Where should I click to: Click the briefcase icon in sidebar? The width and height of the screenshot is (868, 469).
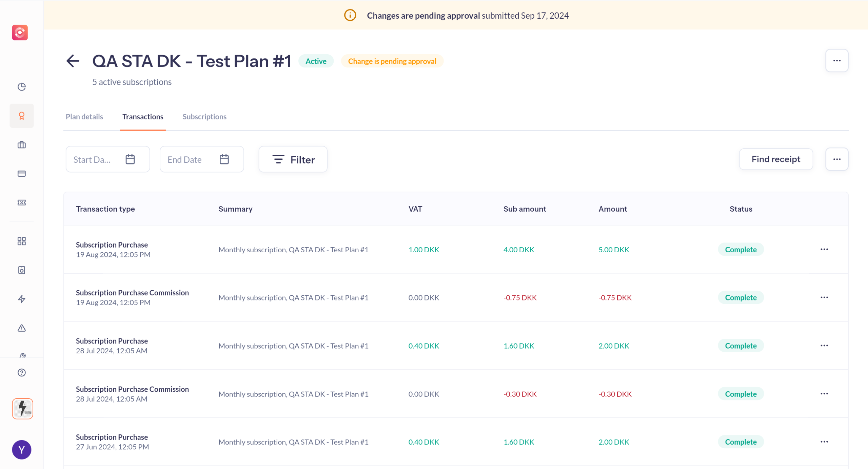pos(22,145)
